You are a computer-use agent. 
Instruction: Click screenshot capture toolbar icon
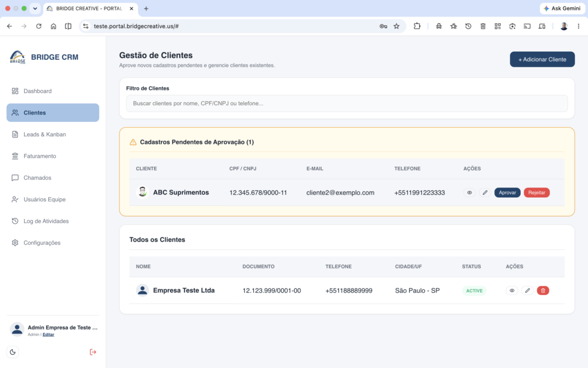[512, 26]
